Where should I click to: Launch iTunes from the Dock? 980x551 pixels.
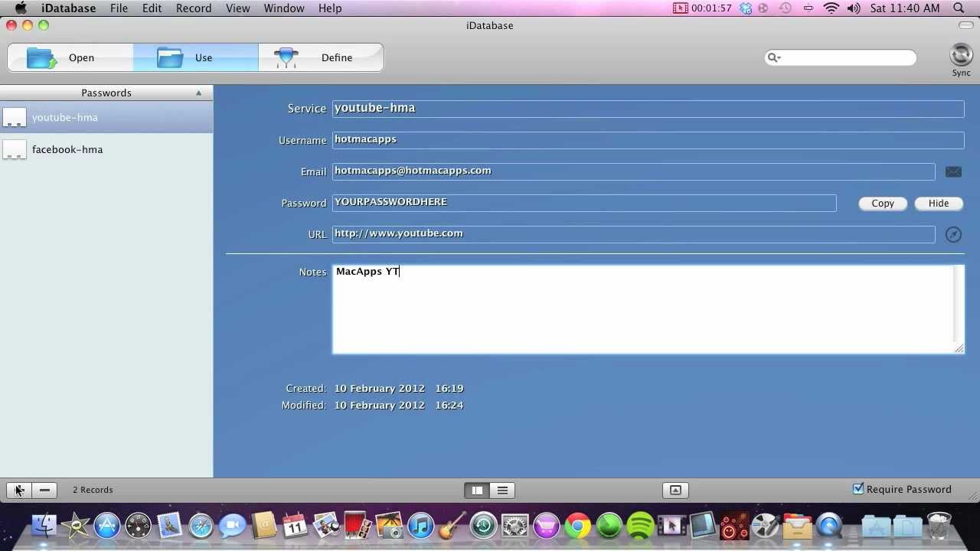420,526
